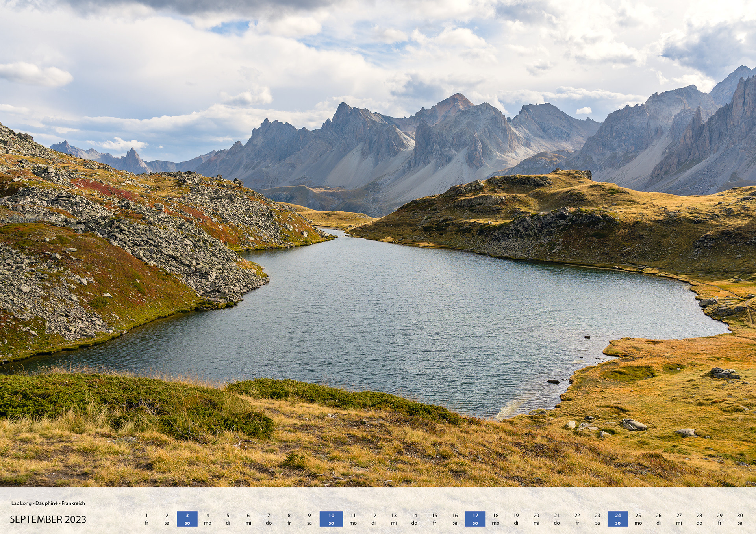756x534 pixels.
Task: Select day 22 fr in calendar
Action: 577,519
